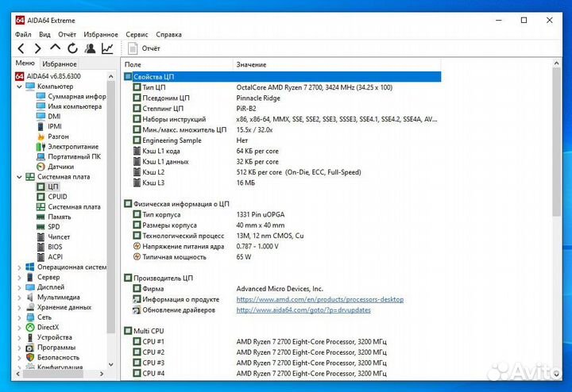Open the Сервис menu

[137, 35]
